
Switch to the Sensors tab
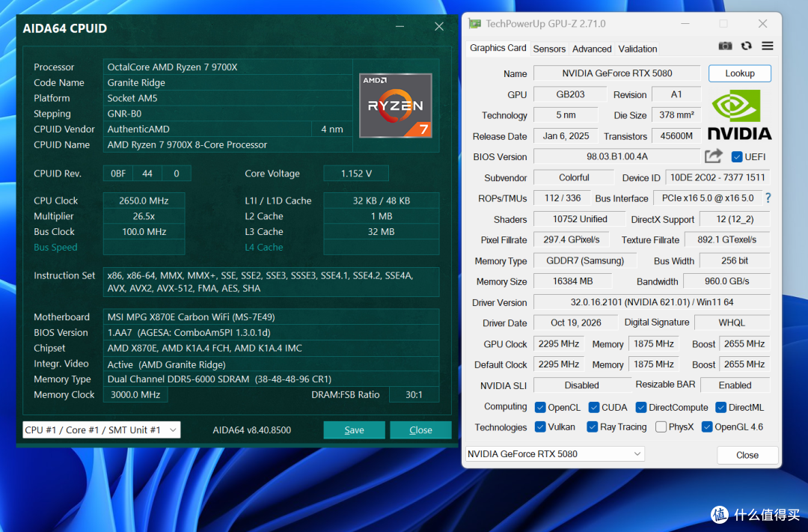click(549, 49)
